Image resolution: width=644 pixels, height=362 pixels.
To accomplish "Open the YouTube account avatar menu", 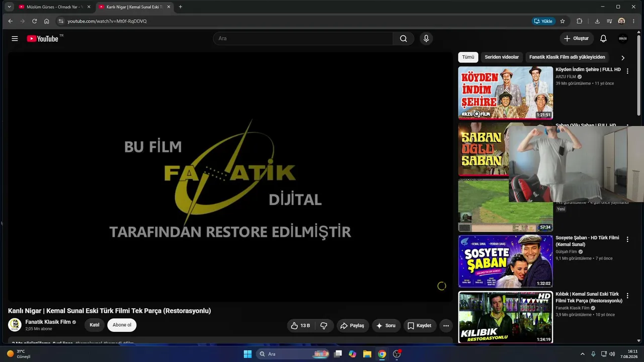I will pyautogui.click(x=623, y=39).
